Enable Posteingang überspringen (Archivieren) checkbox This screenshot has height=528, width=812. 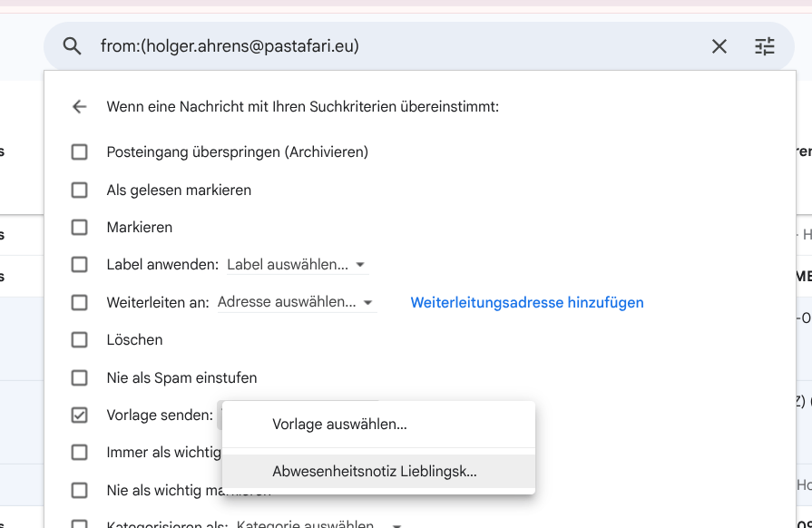(x=80, y=152)
